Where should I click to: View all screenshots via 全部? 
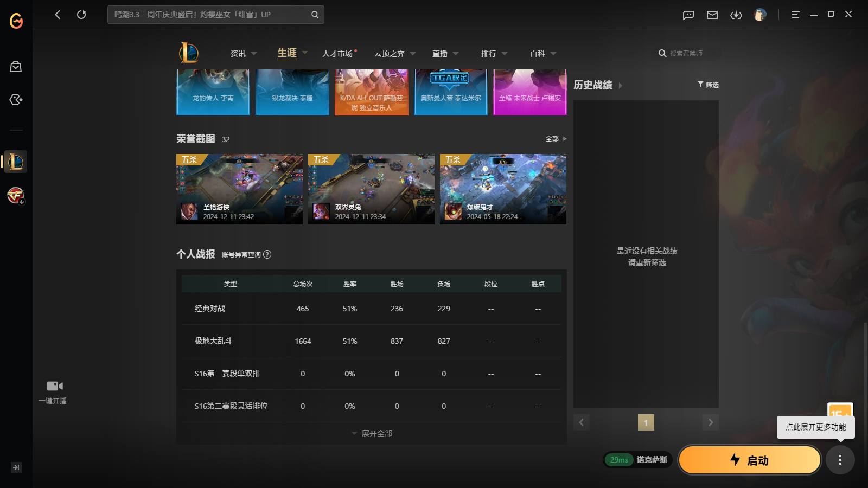point(556,139)
